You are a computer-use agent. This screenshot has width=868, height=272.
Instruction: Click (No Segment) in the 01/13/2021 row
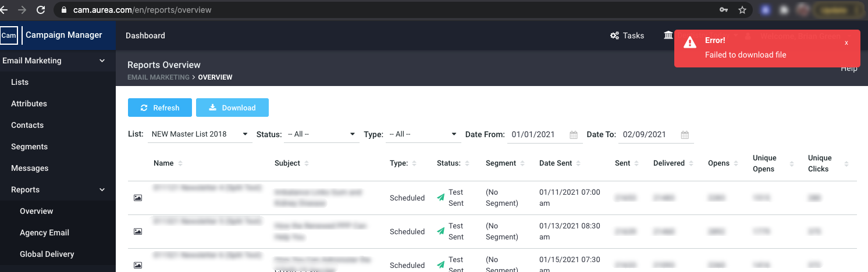click(502, 231)
